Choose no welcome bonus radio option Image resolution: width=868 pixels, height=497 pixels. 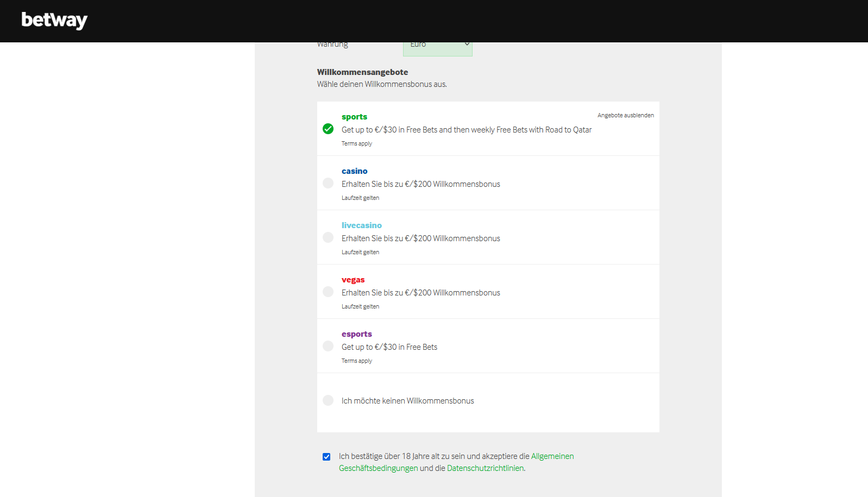[x=328, y=400]
